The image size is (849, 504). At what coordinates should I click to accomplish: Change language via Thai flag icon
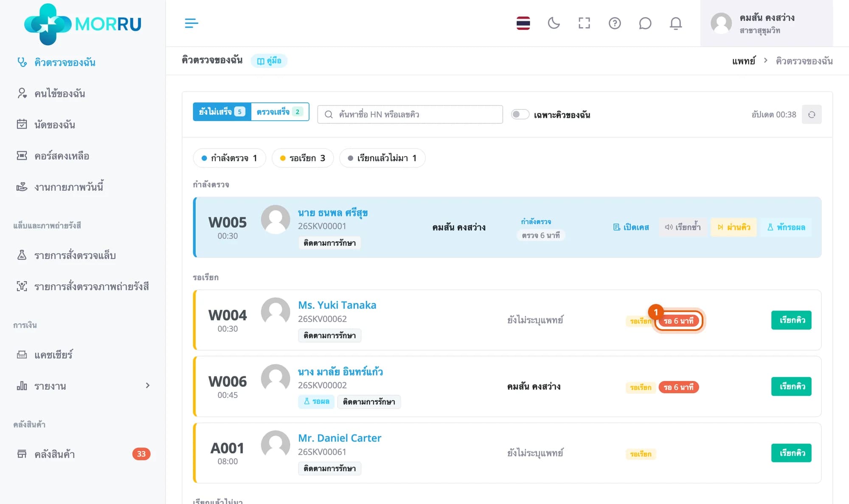[523, 23]
